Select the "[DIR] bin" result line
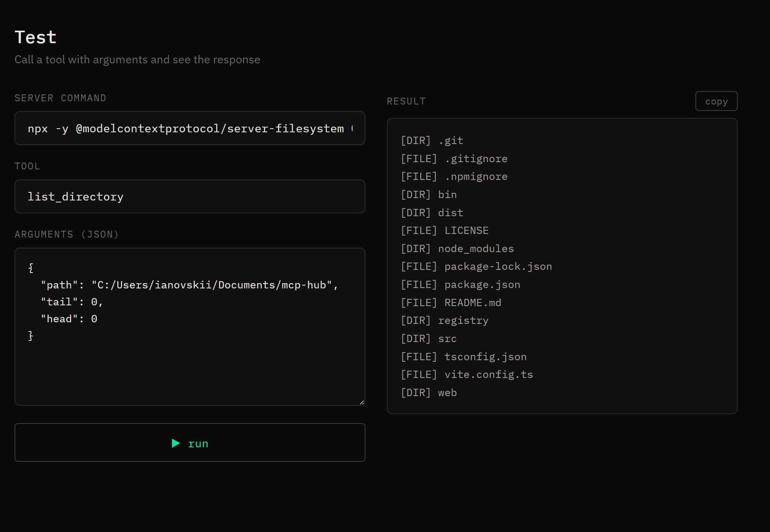Viewport: 770px width, 532px height. tap(428, 194)
